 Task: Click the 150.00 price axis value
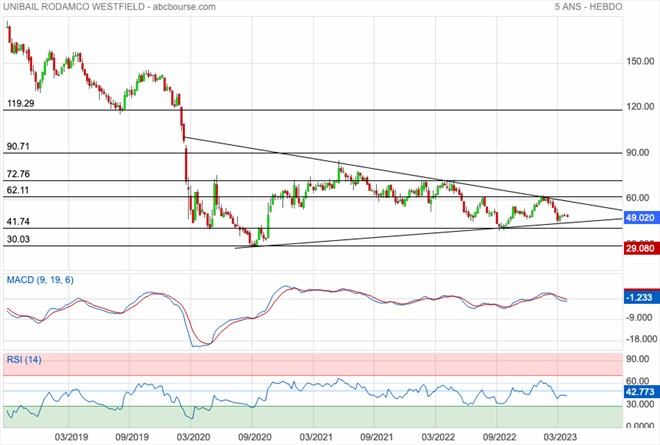[640, 61]
